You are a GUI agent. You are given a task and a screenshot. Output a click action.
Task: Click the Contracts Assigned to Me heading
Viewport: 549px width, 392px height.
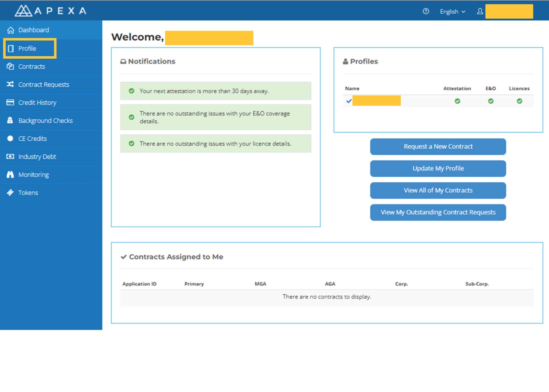pyautogui.click(x=176, y=257)
